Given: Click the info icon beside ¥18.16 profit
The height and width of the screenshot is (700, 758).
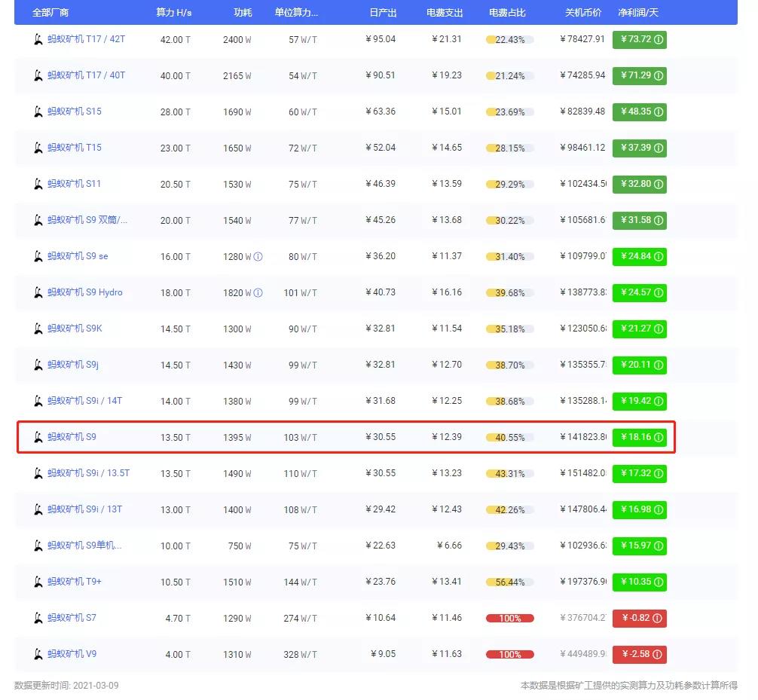Looking at the screenshot, I should click(659, 437).
